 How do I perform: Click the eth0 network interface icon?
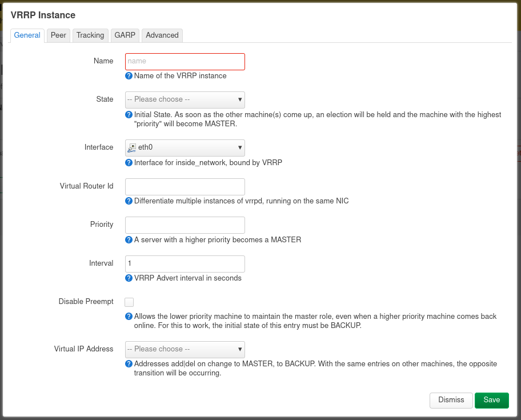(x=132, y=148)
